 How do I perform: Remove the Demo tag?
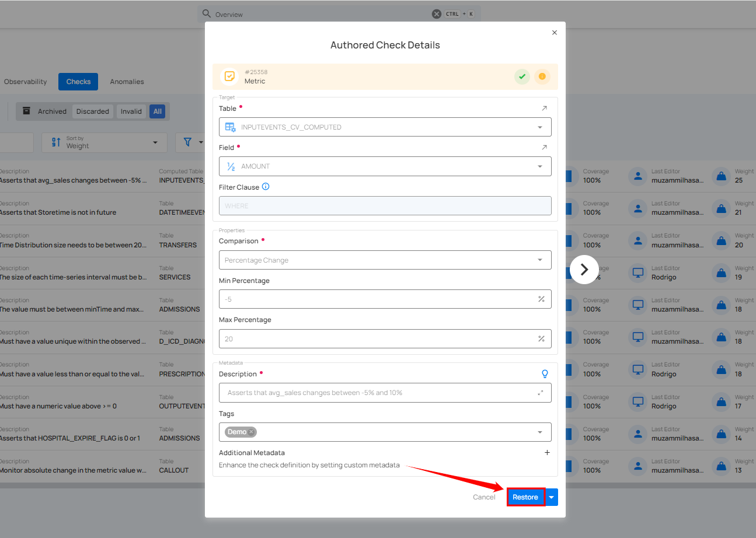[x=251, y=432]
